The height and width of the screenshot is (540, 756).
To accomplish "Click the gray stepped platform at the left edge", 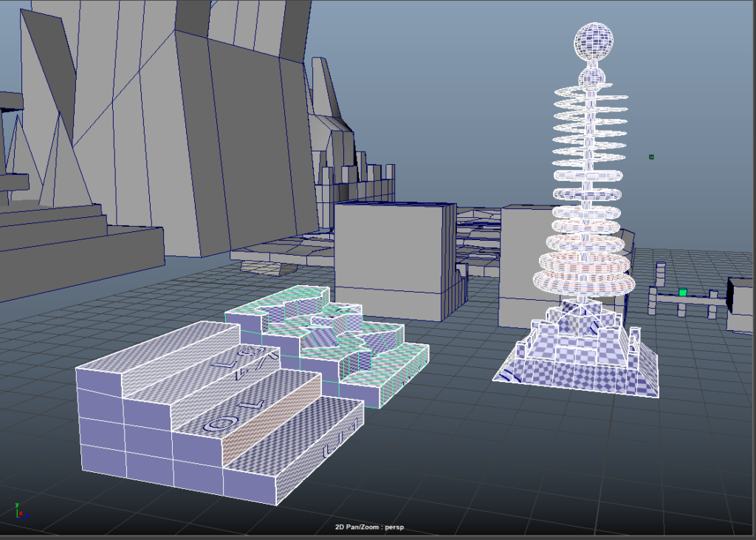I will (x=66, y=251).
